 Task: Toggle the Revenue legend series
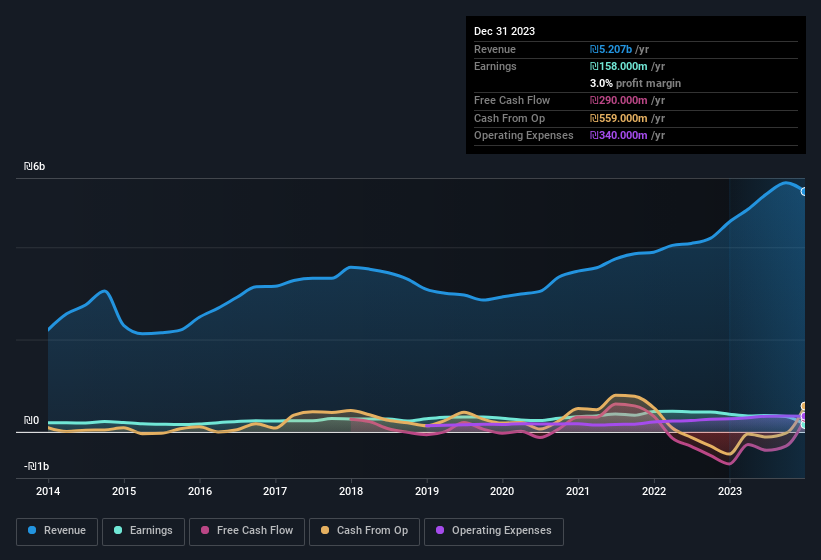[57, 531]
